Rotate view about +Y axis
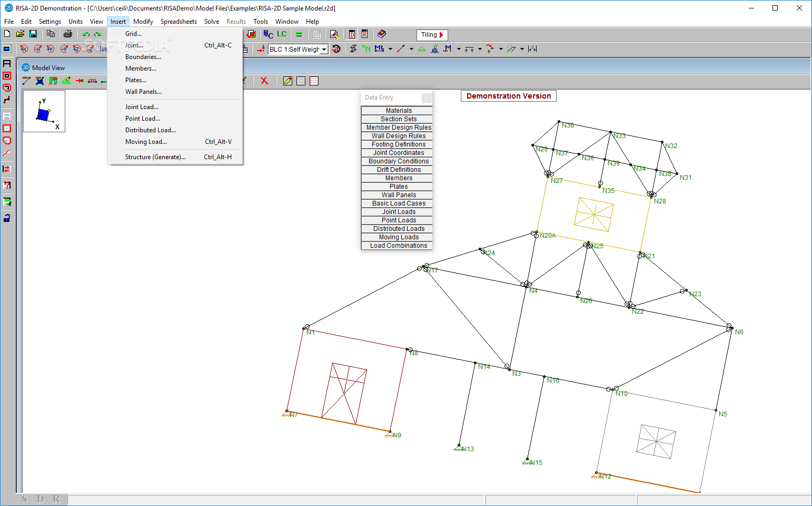 (x=51, y=48)
